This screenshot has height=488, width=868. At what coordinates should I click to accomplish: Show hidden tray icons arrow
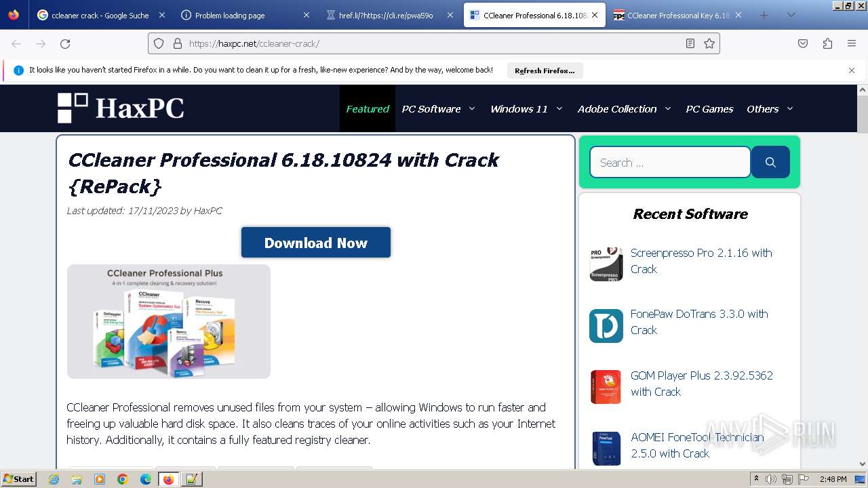tap(756, 479)
